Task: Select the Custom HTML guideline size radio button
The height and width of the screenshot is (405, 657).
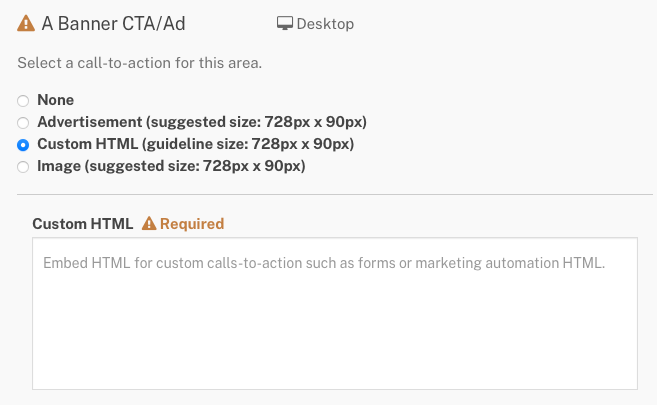Action: click(23, 145)
